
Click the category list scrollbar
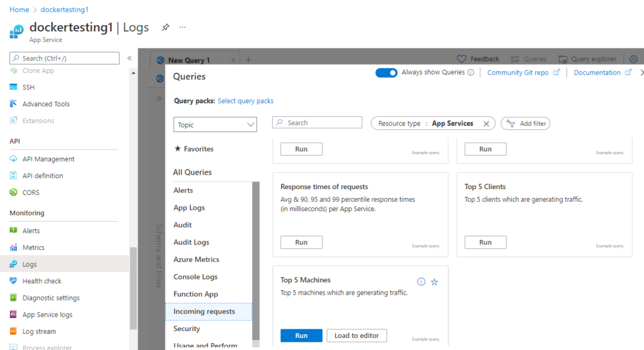tap(256, 261)
